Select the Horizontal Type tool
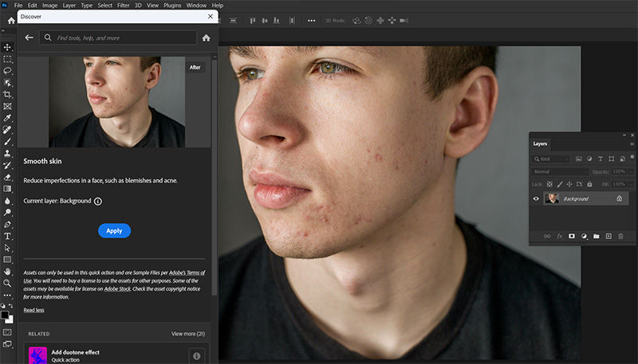This screenshot has width=638, height=364. tap(8, 236)
